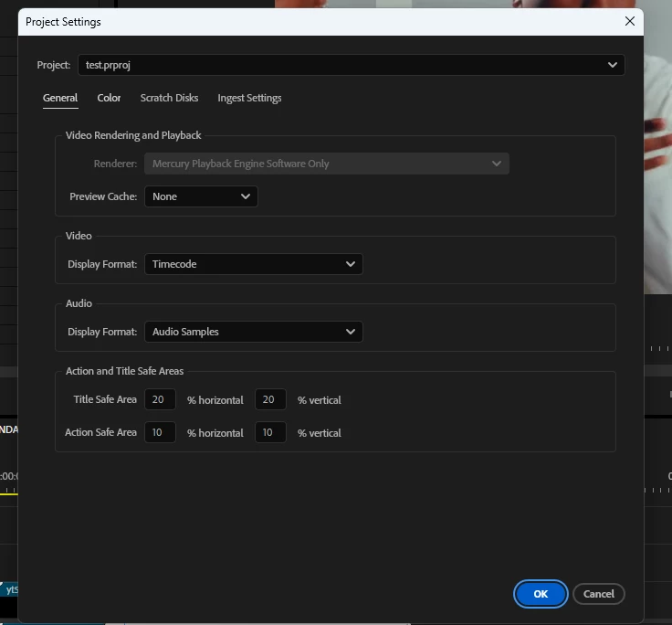Switch to the Color tab
672x625 pixels.
click(109, 99)
